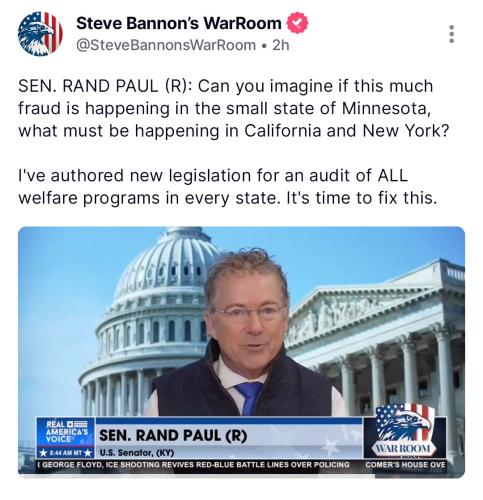The width and height of the screenshot is (483, 500).
Task: Click the 'SEN. RAND PAUL (R):' post opening
Action: point(105,86)
